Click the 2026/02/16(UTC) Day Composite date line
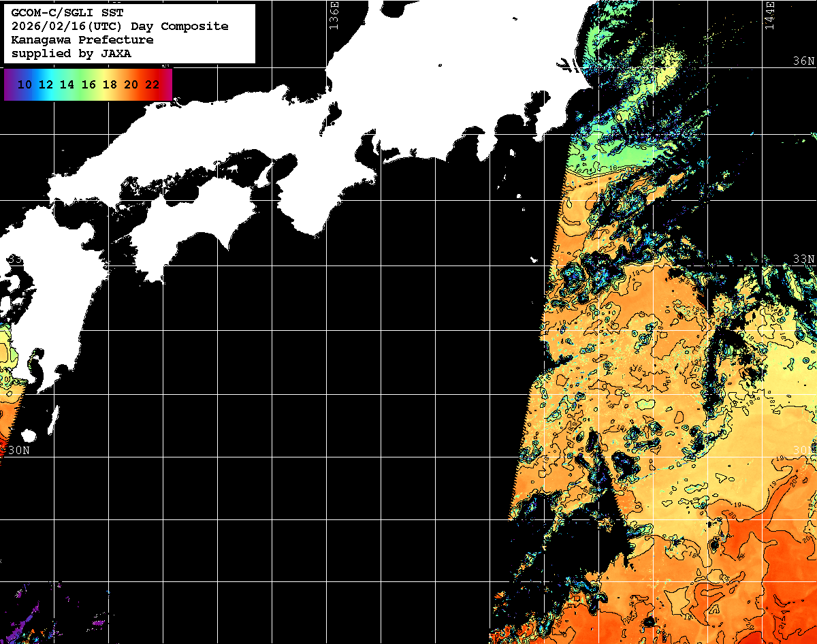The width and height of the screenshot is (817, 644). point(120,27)
